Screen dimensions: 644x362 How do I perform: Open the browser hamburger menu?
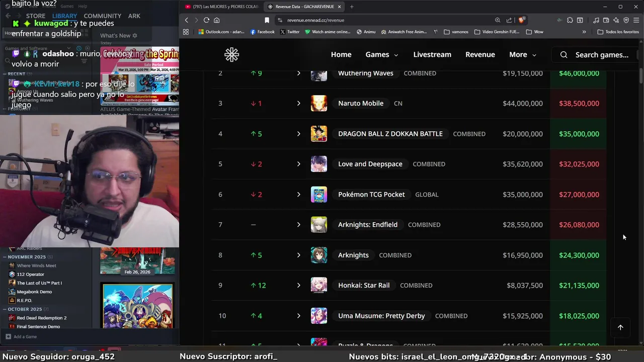tap(636, 20)
